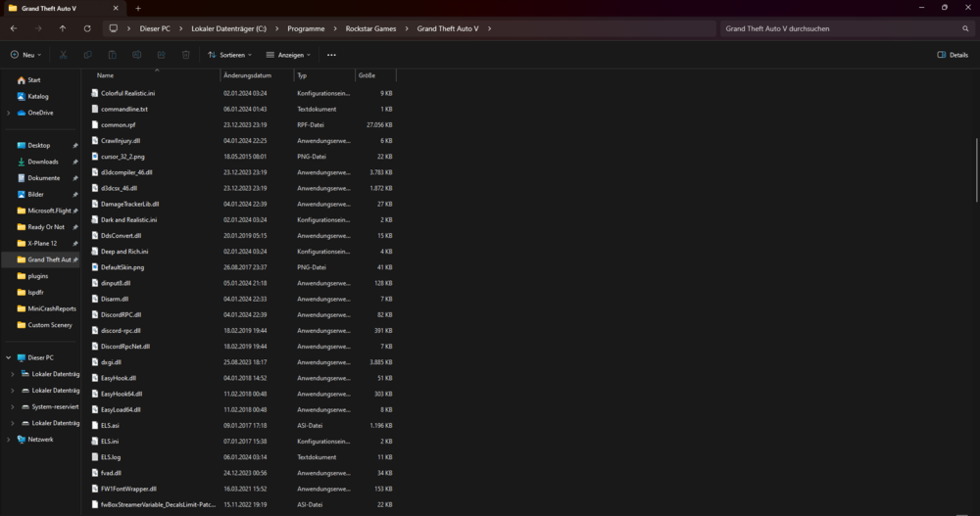Open the Sortieren dropdown
The image size is (980, 516).
click(230, 55)
